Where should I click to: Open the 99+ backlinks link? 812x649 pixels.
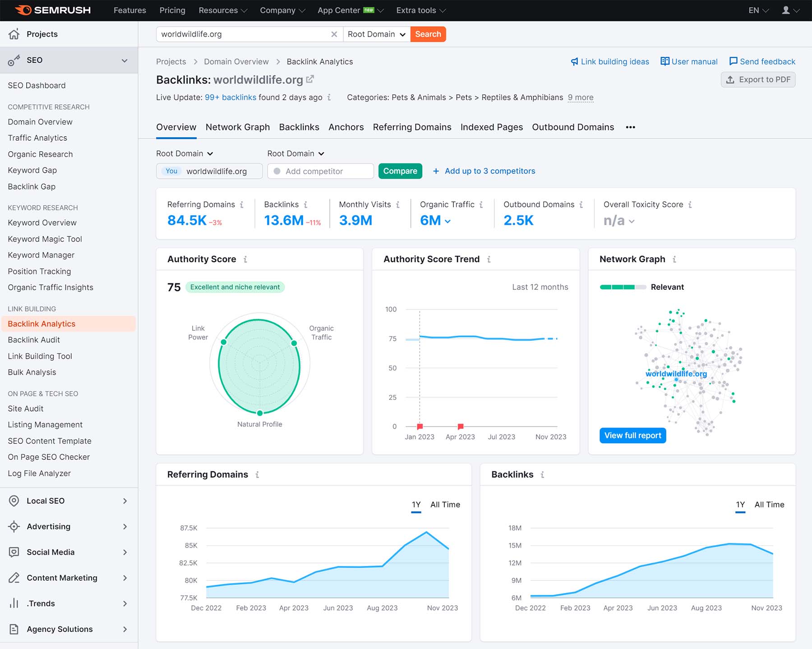[231, 97]
